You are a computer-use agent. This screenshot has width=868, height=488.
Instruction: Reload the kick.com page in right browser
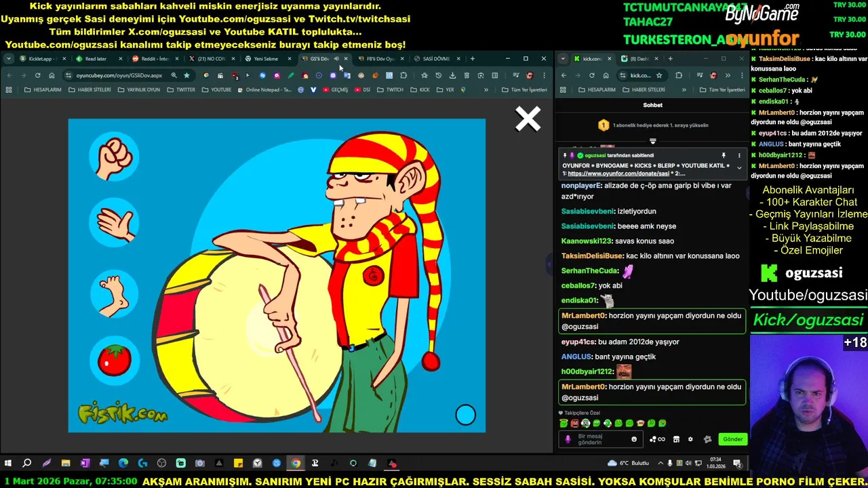point(592,75)
